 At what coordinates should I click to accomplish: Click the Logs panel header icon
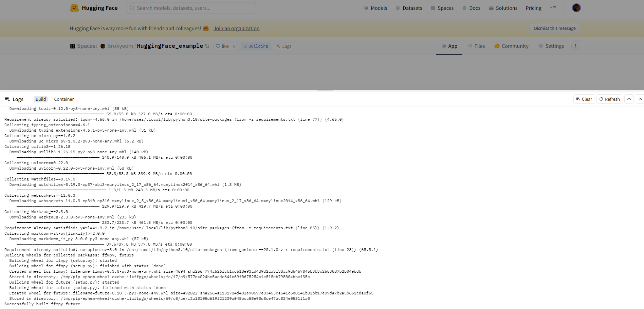coord(7,99)
